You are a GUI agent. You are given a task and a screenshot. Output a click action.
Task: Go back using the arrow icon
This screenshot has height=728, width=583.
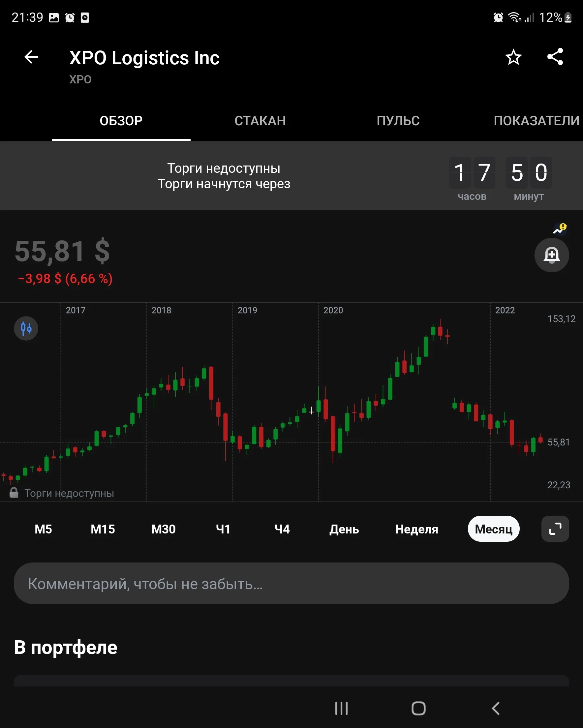[31, 57]
